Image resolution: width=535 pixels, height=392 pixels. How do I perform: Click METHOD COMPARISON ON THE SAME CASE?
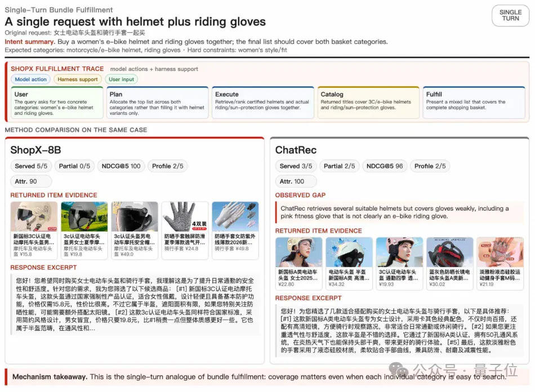pos(76,130)
